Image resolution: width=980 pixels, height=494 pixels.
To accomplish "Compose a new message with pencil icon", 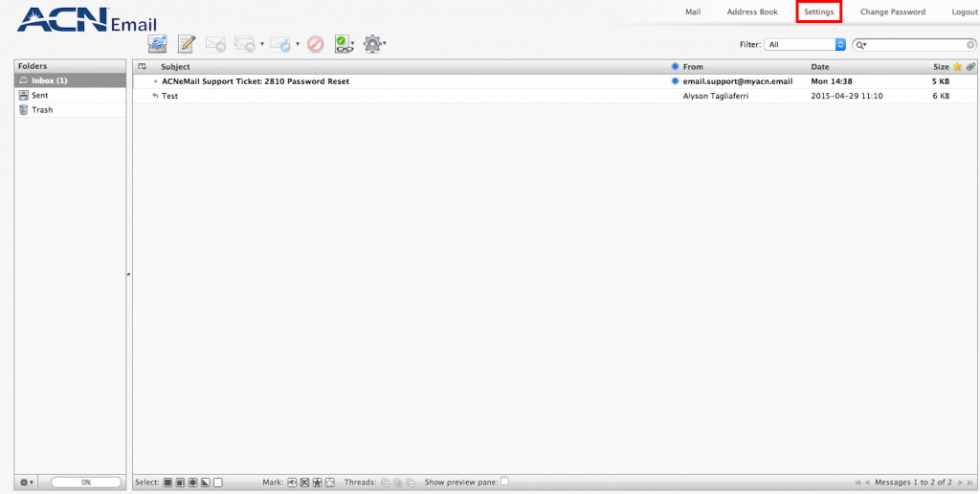I will coord(187,43).
